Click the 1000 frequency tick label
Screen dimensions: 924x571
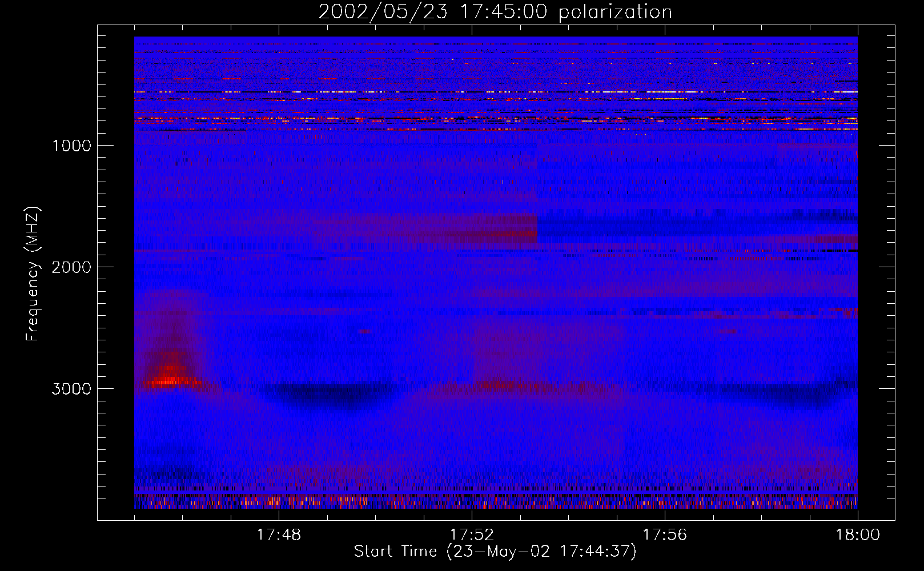pos(71,146)
